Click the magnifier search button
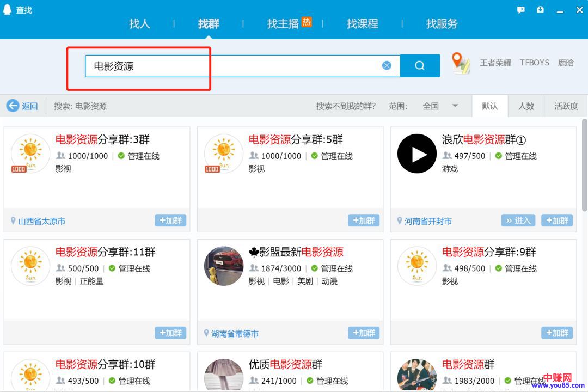 (x=420, y=66)
